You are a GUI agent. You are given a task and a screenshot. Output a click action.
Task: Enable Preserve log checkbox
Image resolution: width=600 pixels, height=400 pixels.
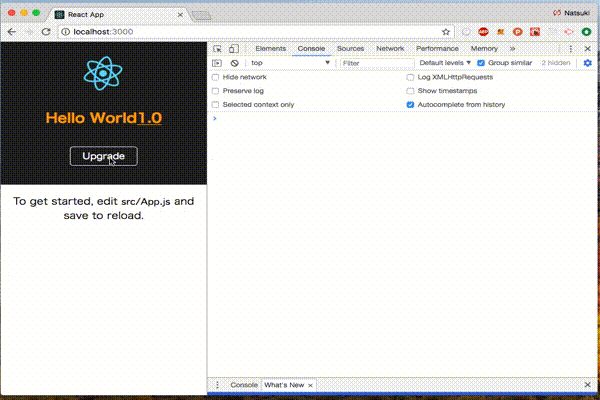pyautogui.click(x=215, y=91)
